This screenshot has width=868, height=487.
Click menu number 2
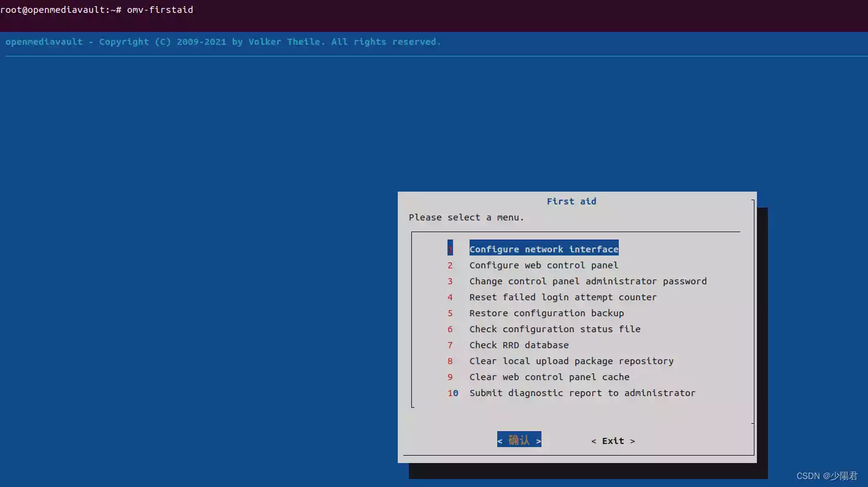(x=450, y=265)
